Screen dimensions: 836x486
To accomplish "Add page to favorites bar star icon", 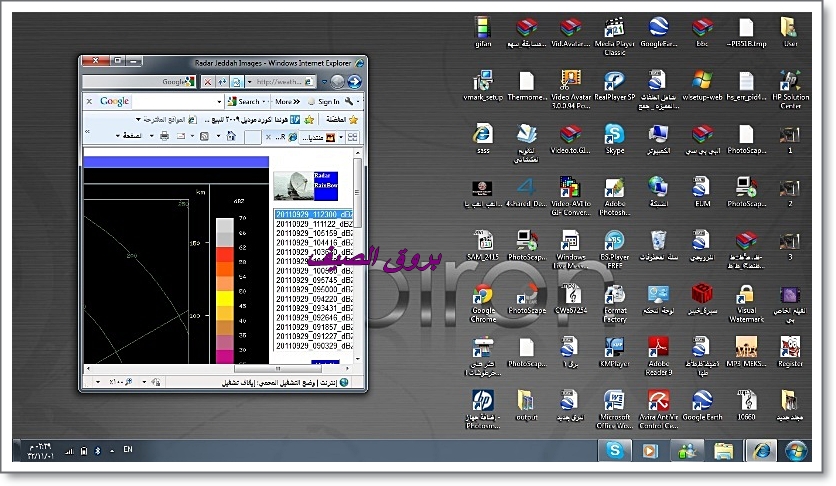I will (x=309, y=119).
